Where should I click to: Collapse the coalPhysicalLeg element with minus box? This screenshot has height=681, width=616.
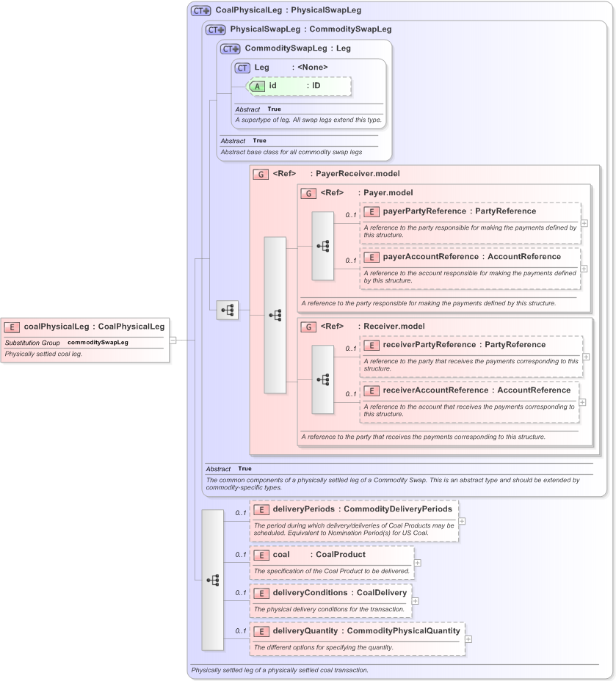coord(173,340)
